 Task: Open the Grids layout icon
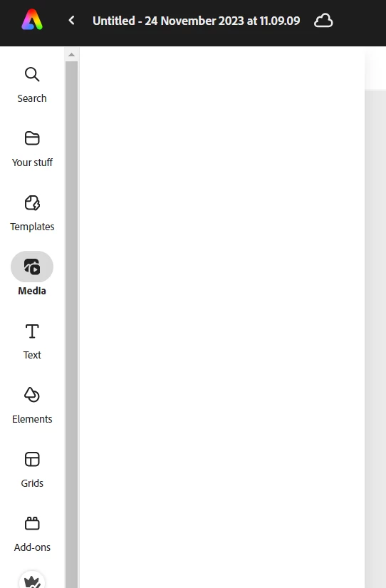coord(32,459)
